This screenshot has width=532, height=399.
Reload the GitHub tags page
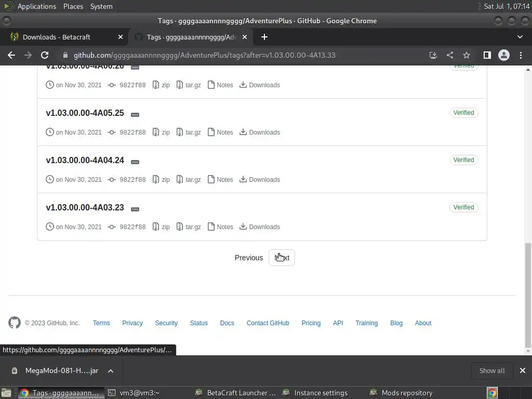tap(45, 55)
